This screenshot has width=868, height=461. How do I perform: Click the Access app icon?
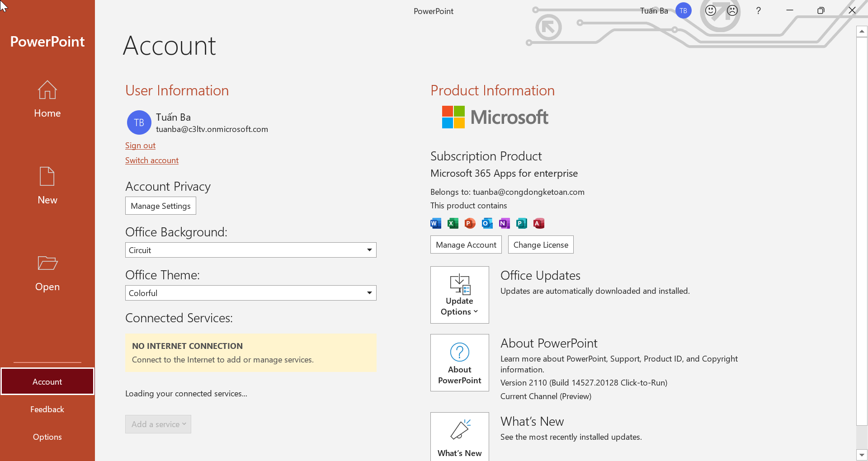pyautogui.click(x=538, y=223)
